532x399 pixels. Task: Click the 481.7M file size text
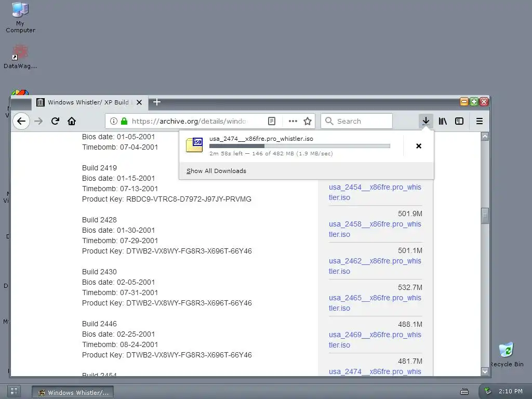pyautogui.click(x=410, y=362)
